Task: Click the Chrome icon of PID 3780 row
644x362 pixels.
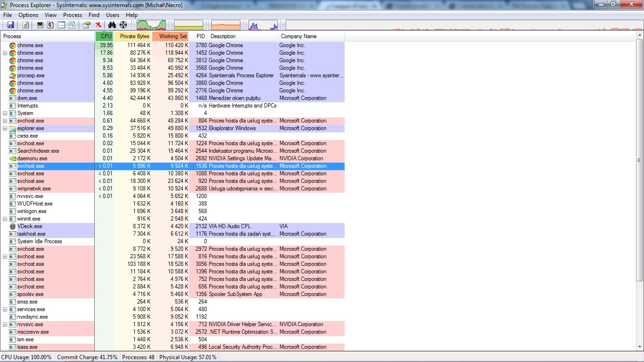Action: tap(13, 45)
